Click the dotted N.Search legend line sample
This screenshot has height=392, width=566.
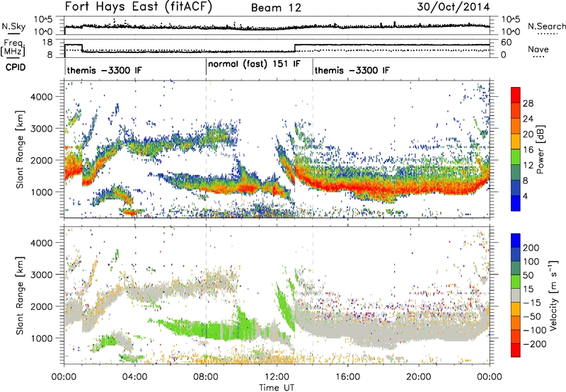548,33
